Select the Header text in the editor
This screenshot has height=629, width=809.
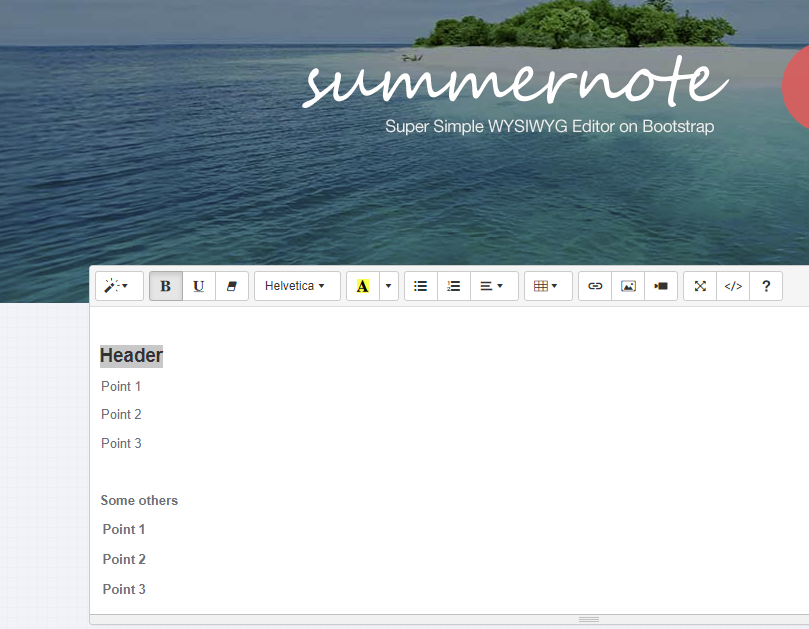[130, 355]
